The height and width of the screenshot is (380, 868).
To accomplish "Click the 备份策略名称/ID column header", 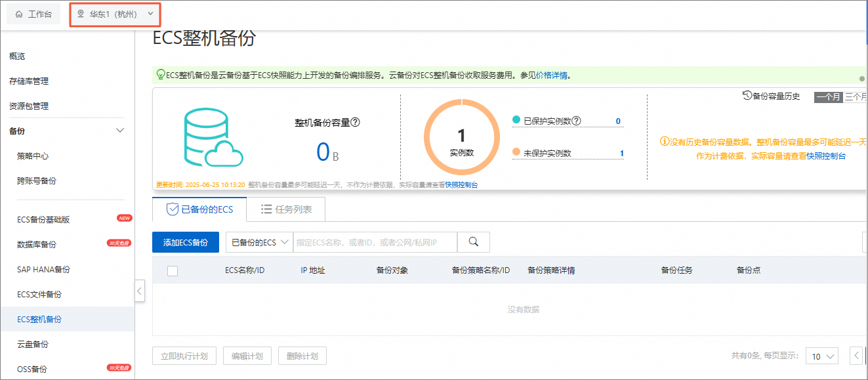I will [481, 270].
